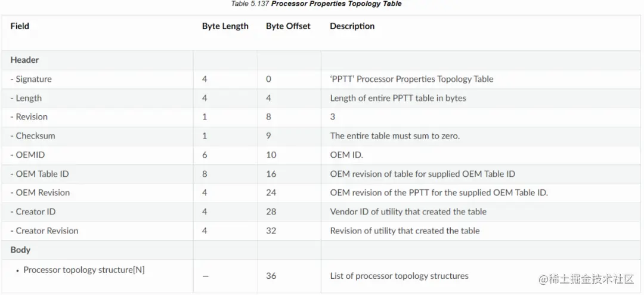Select the '- Signature' field cell

click(x=31, y=79)
